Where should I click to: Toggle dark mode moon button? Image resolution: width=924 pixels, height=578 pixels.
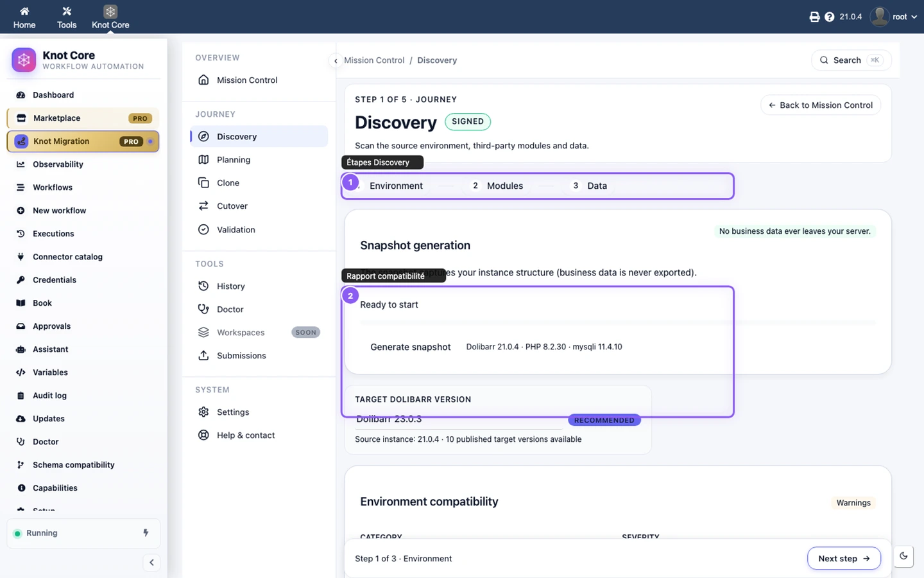pos(903,556)
